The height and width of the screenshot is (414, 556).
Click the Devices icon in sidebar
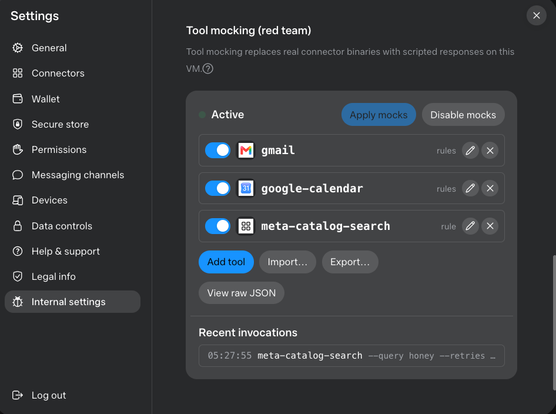(17, 200)
